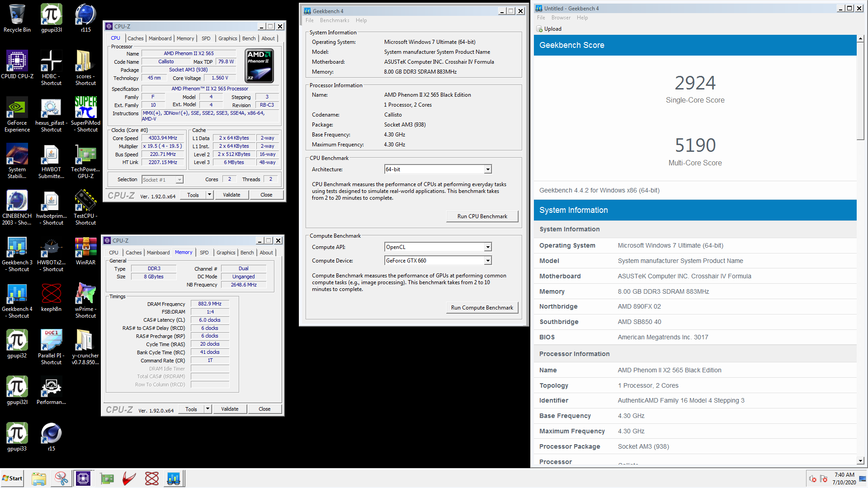The width and height of the screenshot is (868, 488).
Task: Open HWBOT Submitter desktop icon
Action: pos(52,161)
